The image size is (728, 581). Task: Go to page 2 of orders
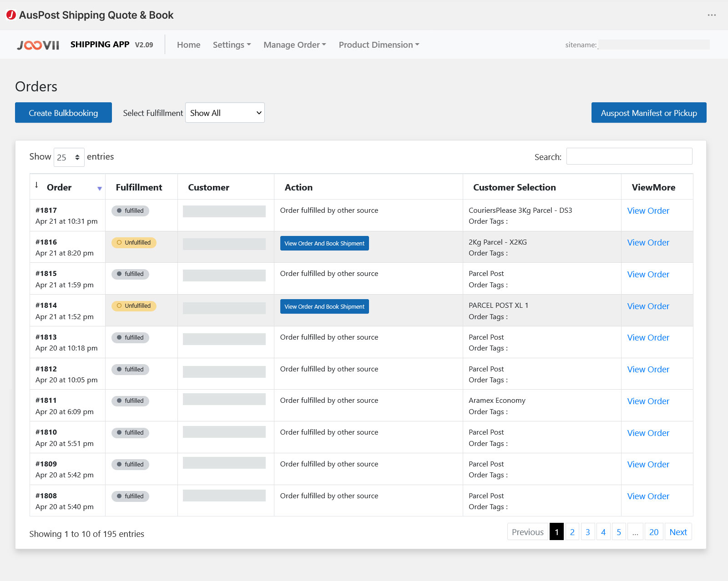tap(572, 532)
